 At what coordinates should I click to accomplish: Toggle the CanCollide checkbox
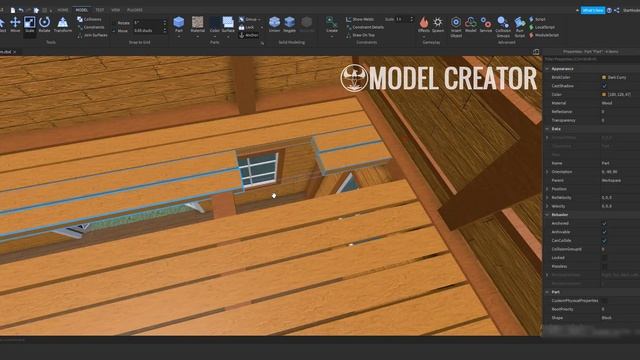tap(604, 240)
